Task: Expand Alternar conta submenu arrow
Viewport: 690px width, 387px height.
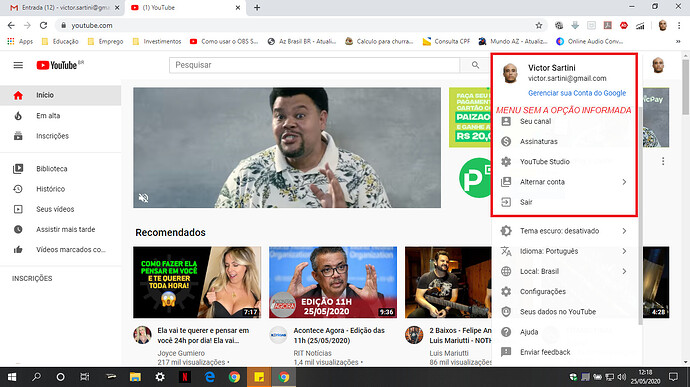Action: pos(624,182)
